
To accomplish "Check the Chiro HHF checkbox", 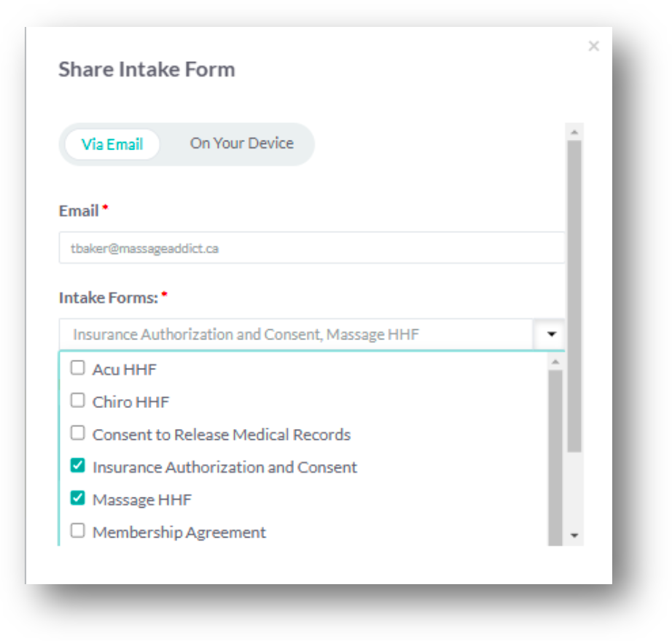I will pos(77,401).
